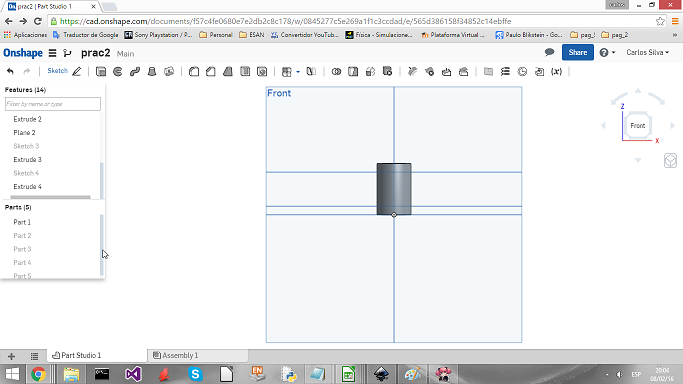
Task: Select the Helix tool icon
Action: (x=505, y=71)
